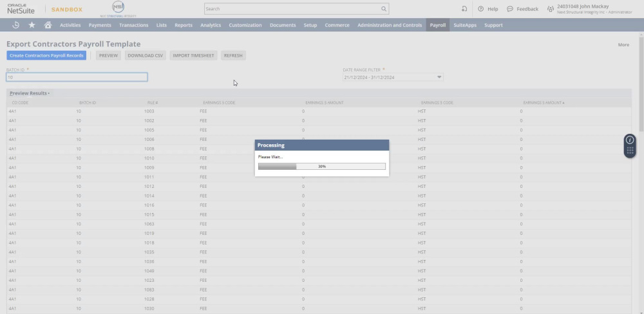The height and width of the screenshot is (314, 644).
Task: Click Create Contractors Payroll Records button
Action: (46, 55)
